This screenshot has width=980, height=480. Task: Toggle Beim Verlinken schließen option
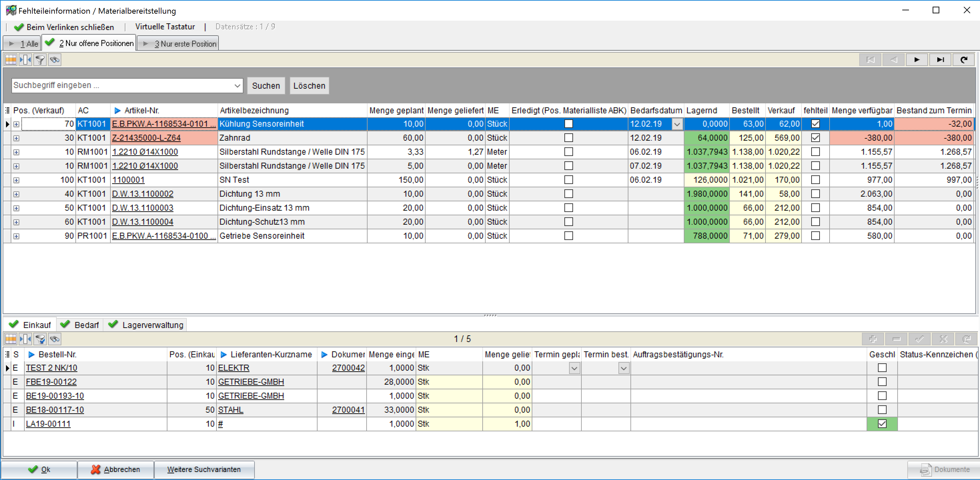63,27
